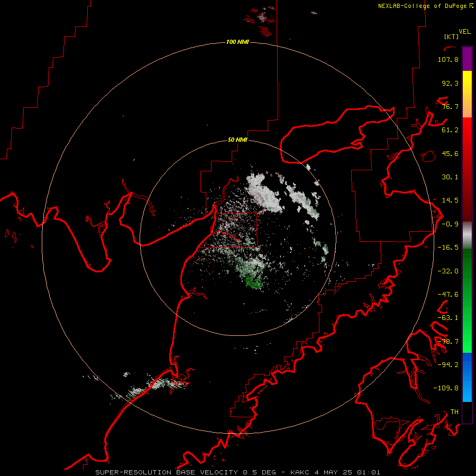Click the -109.8 velocity scale value
The image size is (476, 476).
pos(446,388)
